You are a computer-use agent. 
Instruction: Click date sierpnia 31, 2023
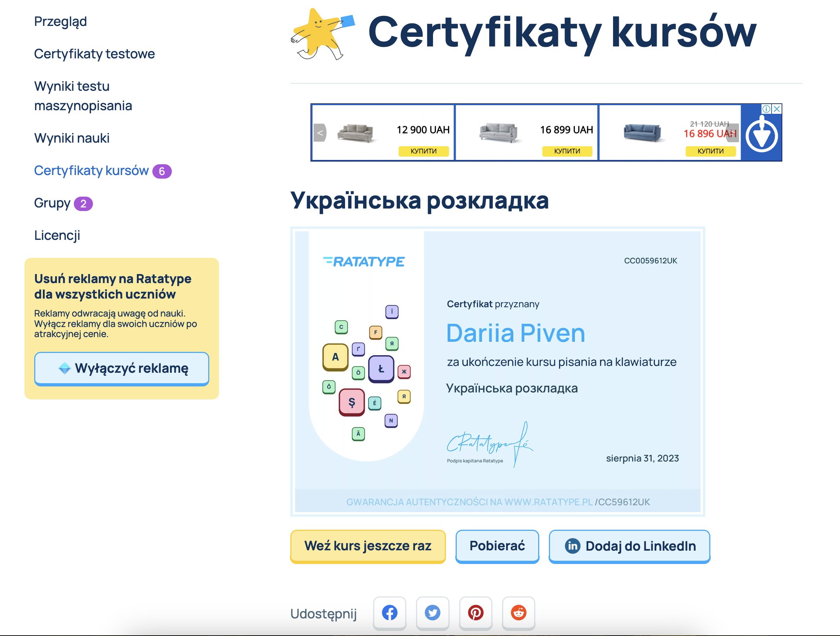click(642, 458)
